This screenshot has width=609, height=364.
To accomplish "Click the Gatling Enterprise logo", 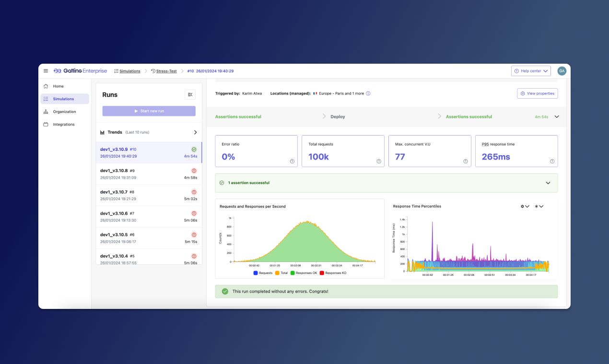I will coord(80,71).
